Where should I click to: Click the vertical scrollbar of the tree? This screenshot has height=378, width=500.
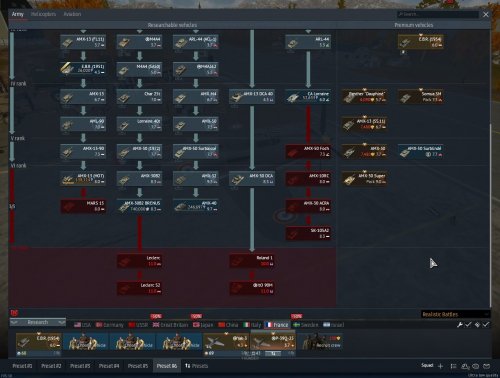tap(490, 215)
